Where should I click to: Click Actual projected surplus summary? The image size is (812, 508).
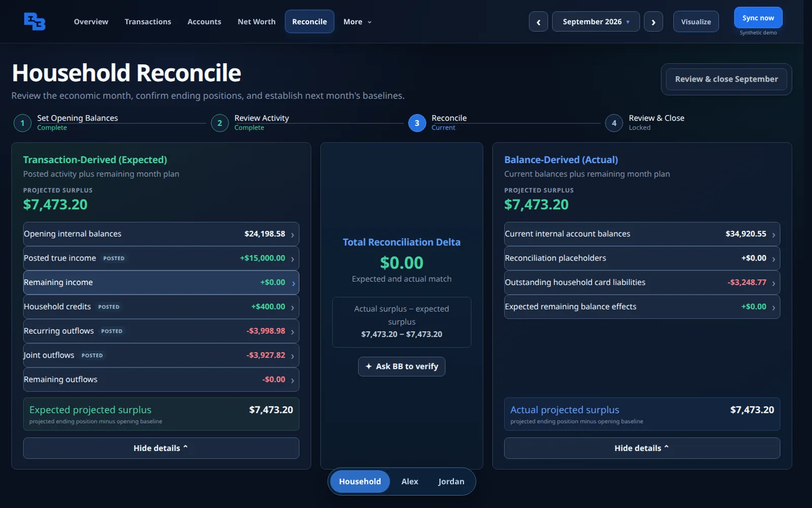click(x=642, y=414)
